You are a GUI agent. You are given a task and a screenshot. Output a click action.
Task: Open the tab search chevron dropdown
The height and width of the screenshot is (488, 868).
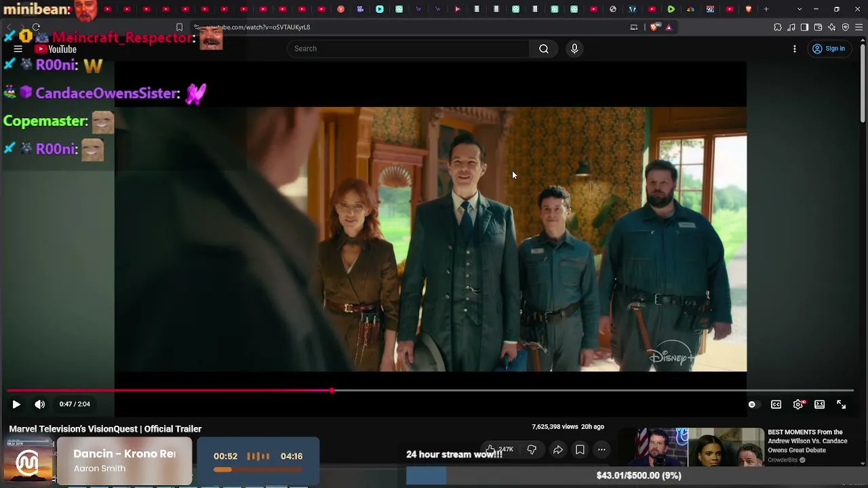click(800, 9)
